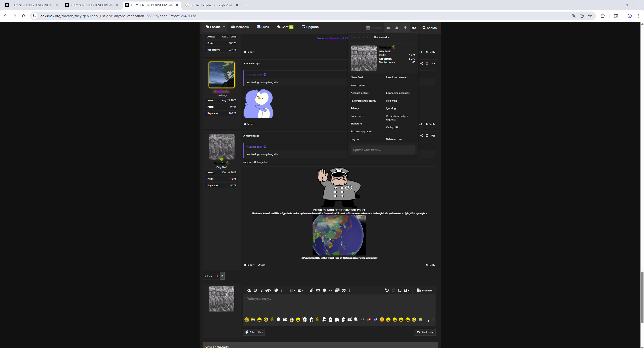Click the Insert link icon
644x348 pixels.
point(311,290)
